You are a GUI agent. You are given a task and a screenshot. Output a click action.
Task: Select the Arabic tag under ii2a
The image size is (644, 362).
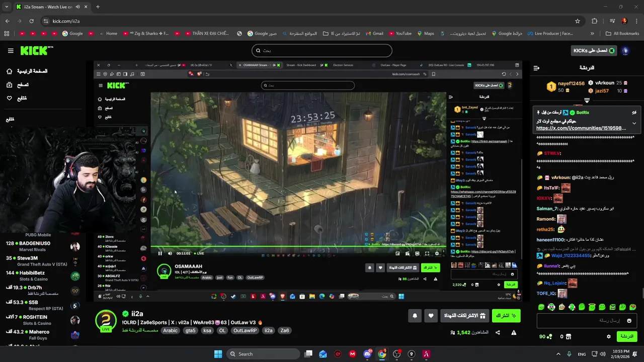(170, 330)
